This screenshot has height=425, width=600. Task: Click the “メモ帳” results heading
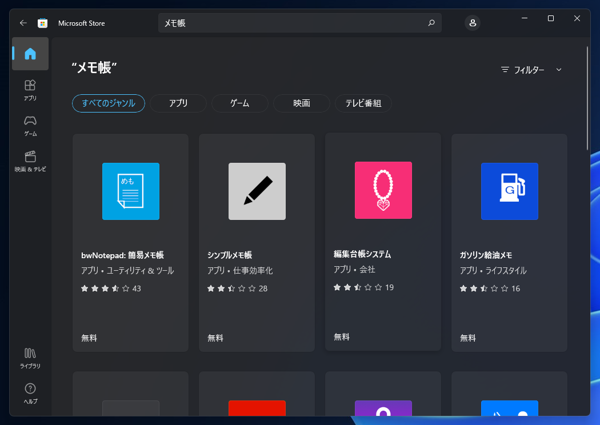point(94,68)
